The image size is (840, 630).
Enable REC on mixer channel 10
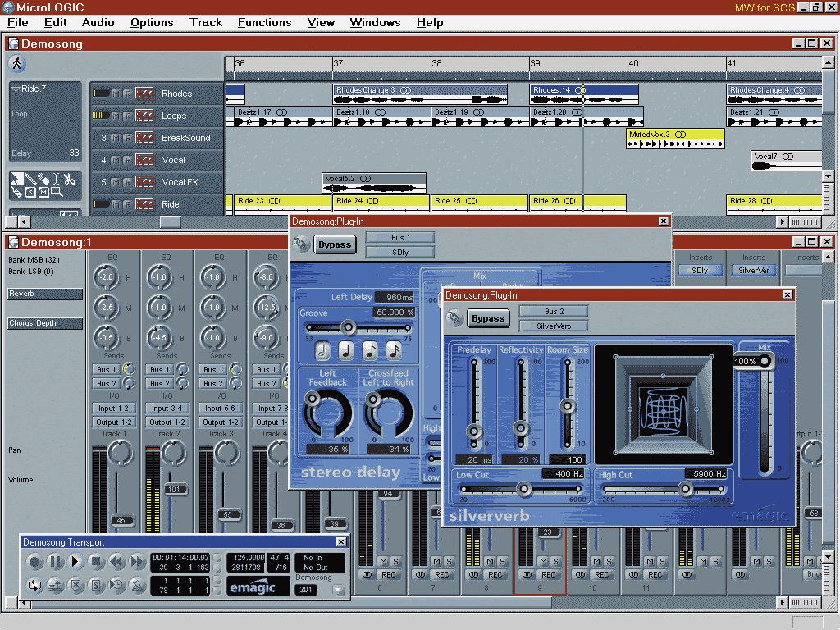coord(601,575)
